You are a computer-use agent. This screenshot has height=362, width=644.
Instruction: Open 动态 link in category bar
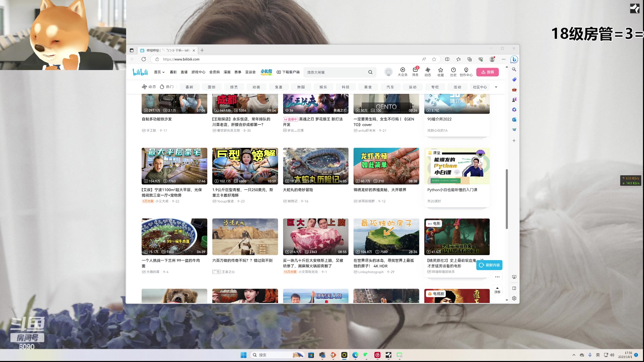(149, 87)
